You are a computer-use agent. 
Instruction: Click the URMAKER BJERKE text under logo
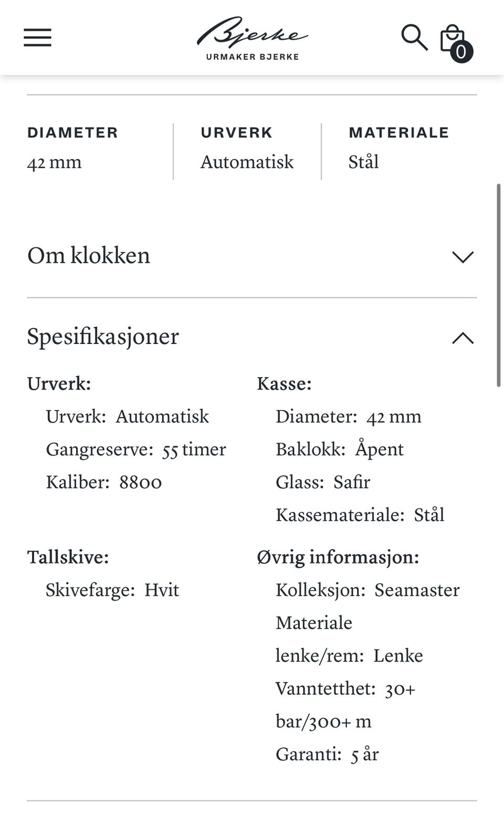click(x=252, y=57)
